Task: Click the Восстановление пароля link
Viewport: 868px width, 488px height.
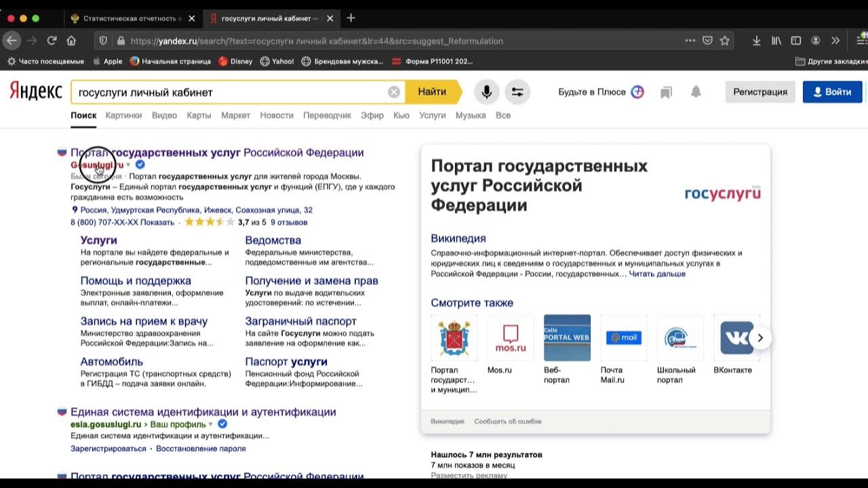Action: 201,449
